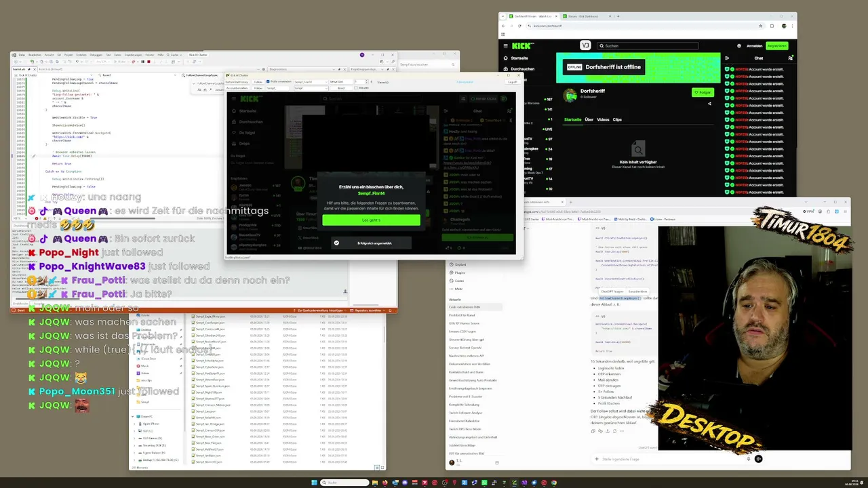Click the Log off button
868x488 pixels.
[x=513, y=82]
